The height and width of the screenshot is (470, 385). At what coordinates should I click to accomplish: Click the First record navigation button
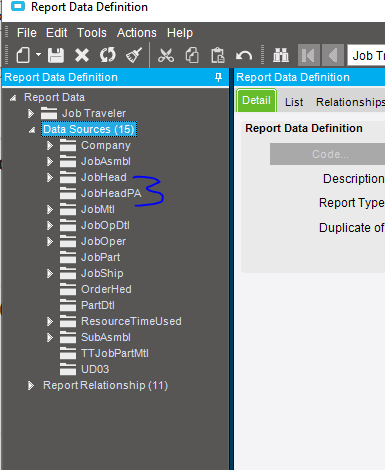[x=309, y=55]
